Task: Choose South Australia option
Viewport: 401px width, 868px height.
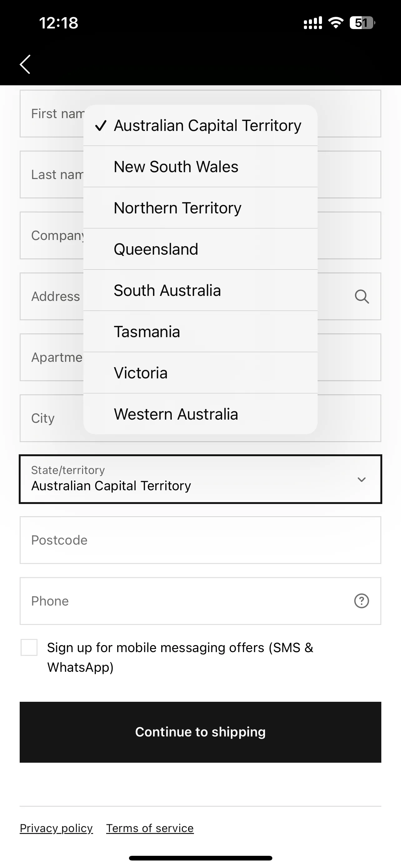Action: coord(200,291)
